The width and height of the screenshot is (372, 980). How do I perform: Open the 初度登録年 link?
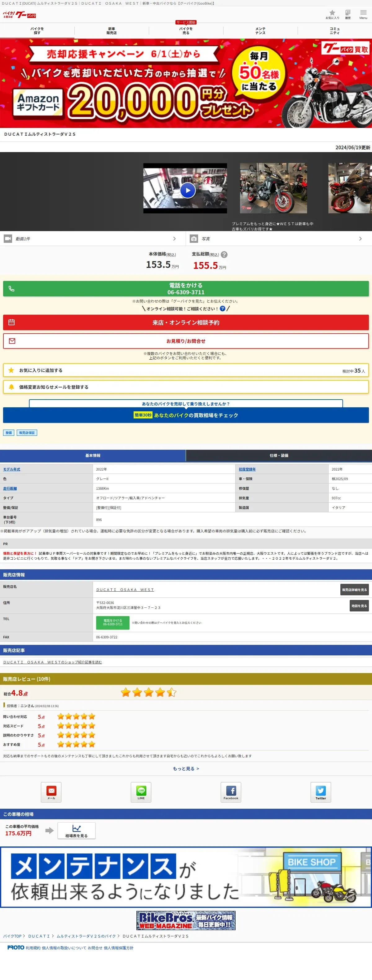click(x=247, y=469)
